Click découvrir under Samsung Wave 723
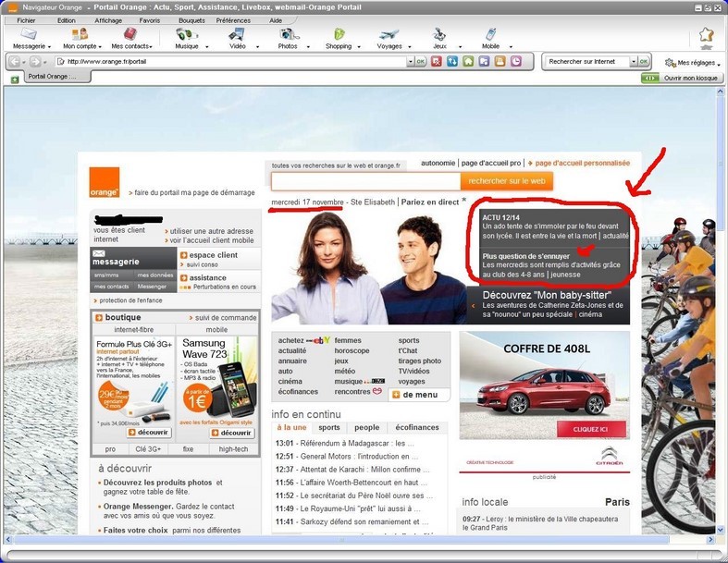This screenshot has height=563, width=728. click(231, 433)
